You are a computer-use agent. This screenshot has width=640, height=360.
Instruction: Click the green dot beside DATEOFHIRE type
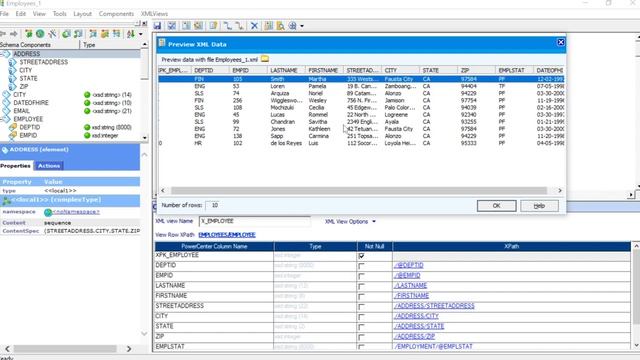(x=87, y=103)
